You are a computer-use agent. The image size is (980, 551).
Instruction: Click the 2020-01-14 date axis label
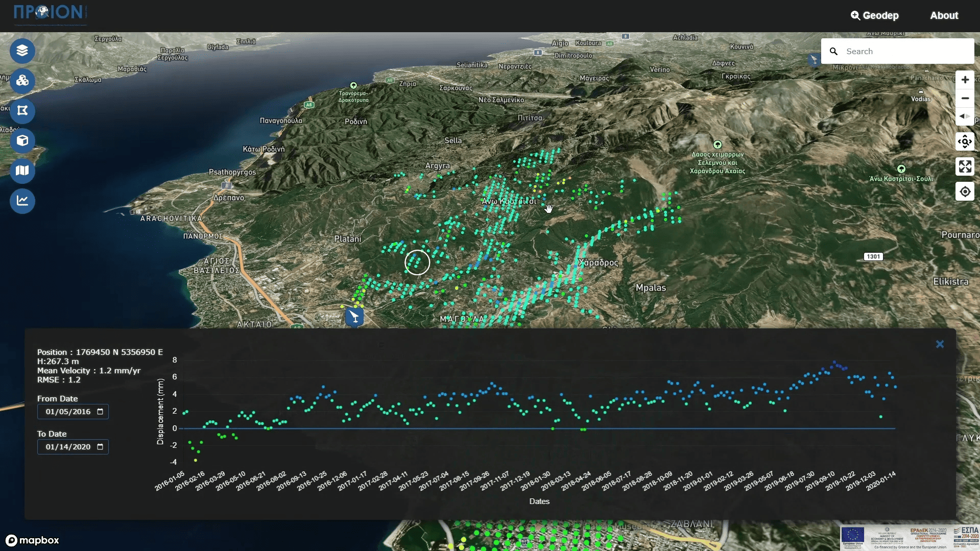[x=881, y=481]
